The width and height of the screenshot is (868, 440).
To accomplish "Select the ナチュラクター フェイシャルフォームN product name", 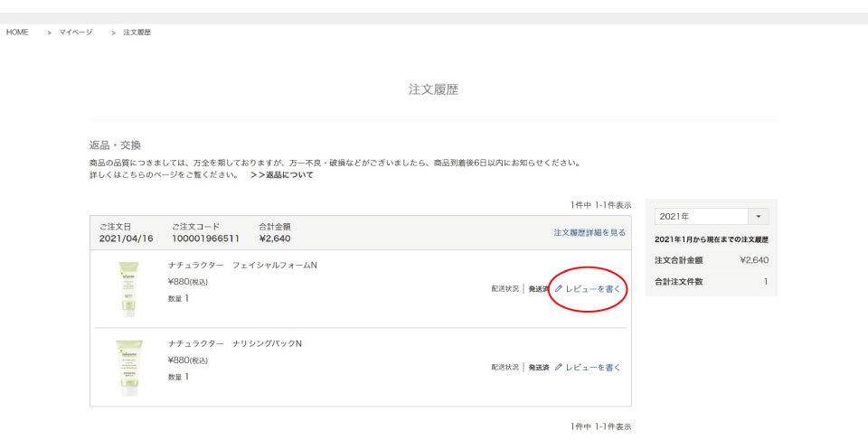I will pos(242,266).
